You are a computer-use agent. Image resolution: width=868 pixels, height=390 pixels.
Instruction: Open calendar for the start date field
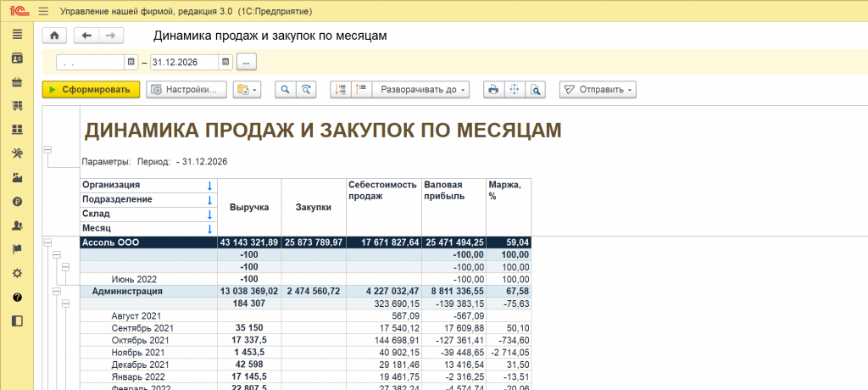(131, 62)
